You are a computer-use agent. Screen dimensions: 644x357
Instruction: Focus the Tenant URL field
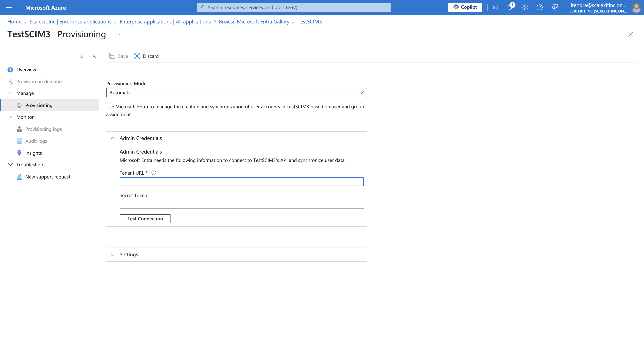pyautogui.click(x=242, y=182)
